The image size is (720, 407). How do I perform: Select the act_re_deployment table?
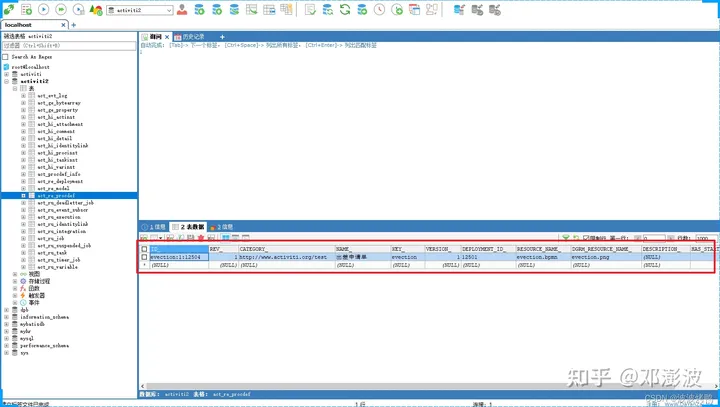tap(60, 181)
